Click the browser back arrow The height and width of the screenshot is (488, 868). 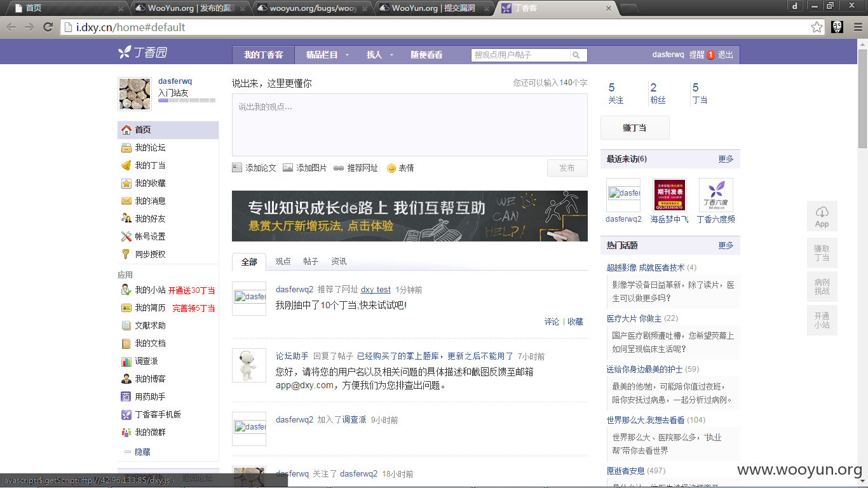(12, 27)
